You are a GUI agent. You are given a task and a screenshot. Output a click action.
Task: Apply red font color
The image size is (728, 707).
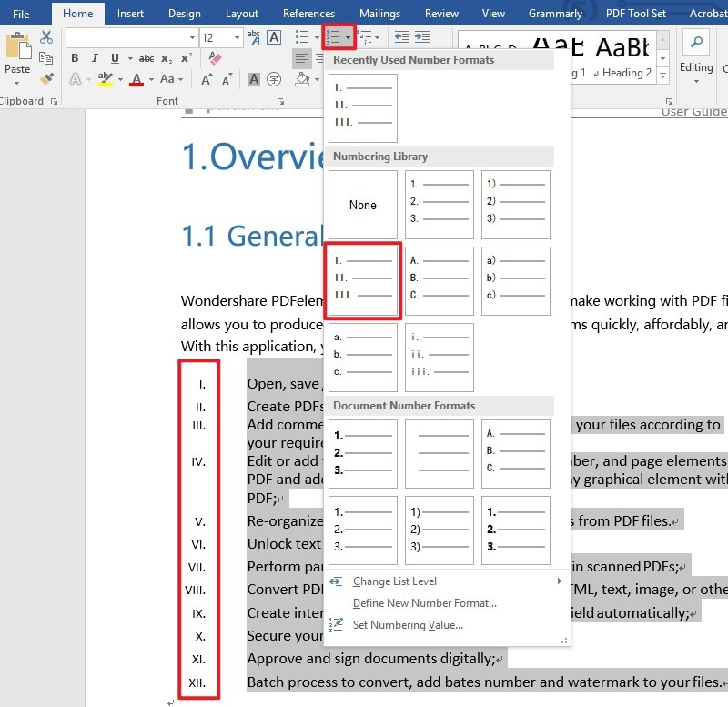(x=136, y=79)
